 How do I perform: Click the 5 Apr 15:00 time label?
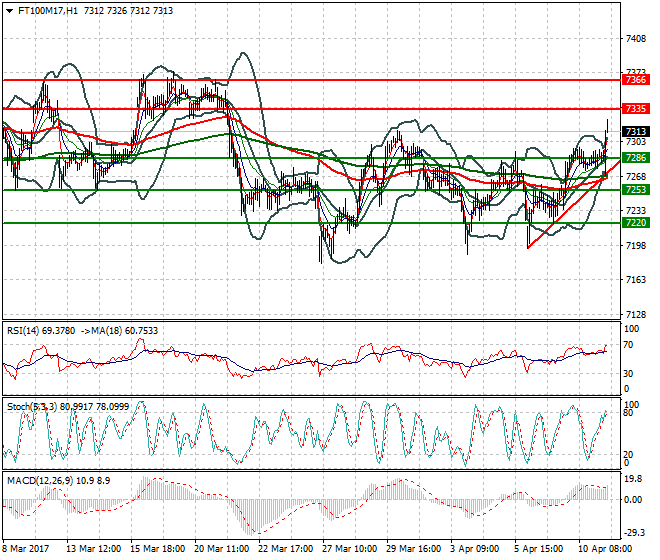click(538, 549)
